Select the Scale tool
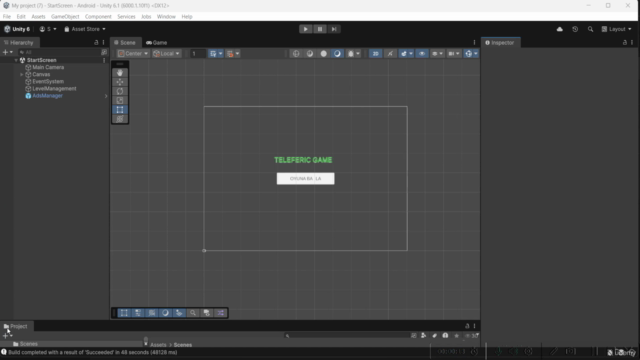640x360 pixels. [x=120, y=100]
